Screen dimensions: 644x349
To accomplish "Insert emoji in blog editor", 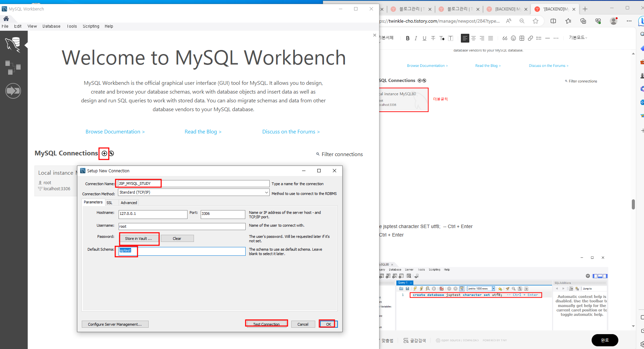I will 513,38.
